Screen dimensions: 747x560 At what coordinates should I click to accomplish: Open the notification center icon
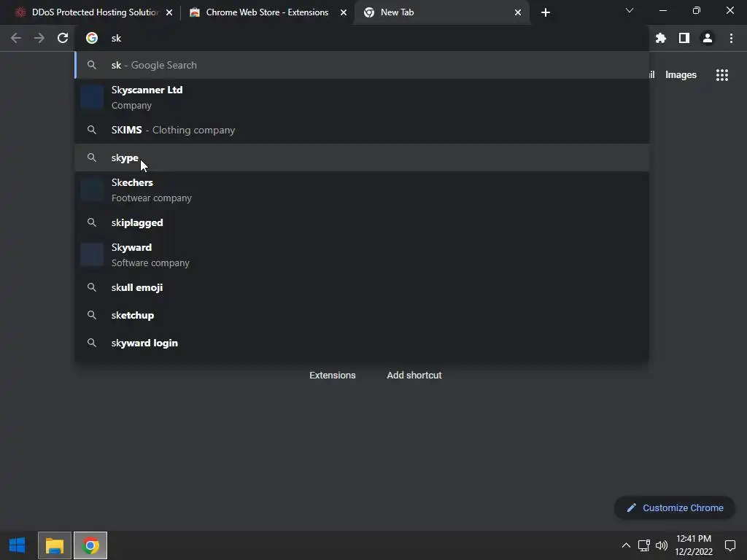click(729, 545)
